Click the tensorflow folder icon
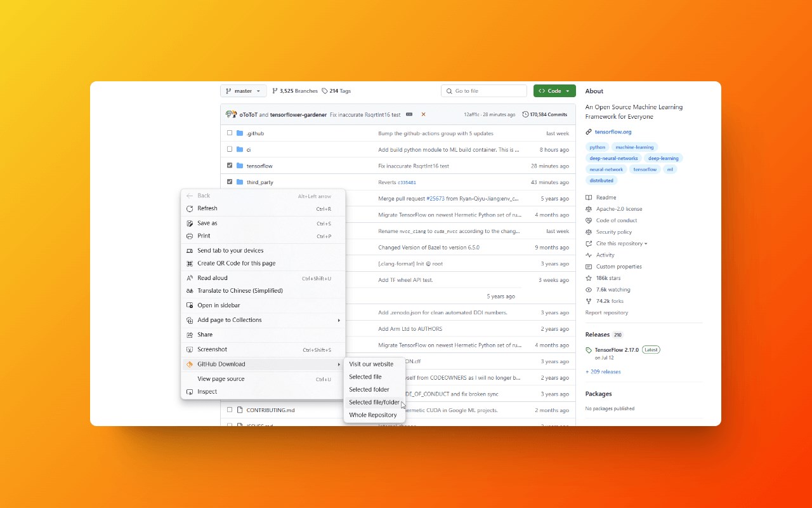 tap(240, 166)
